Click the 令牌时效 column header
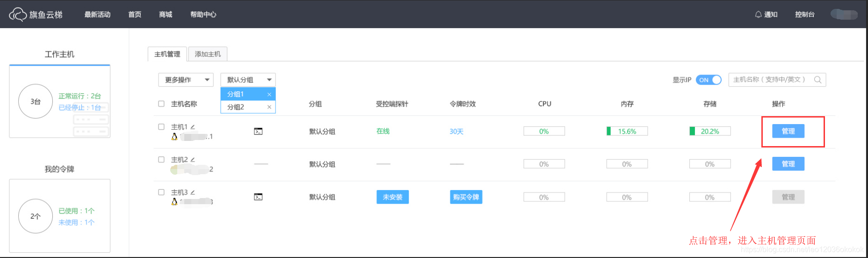This screenshot has height=258, width=868. (x=463, y=104)
